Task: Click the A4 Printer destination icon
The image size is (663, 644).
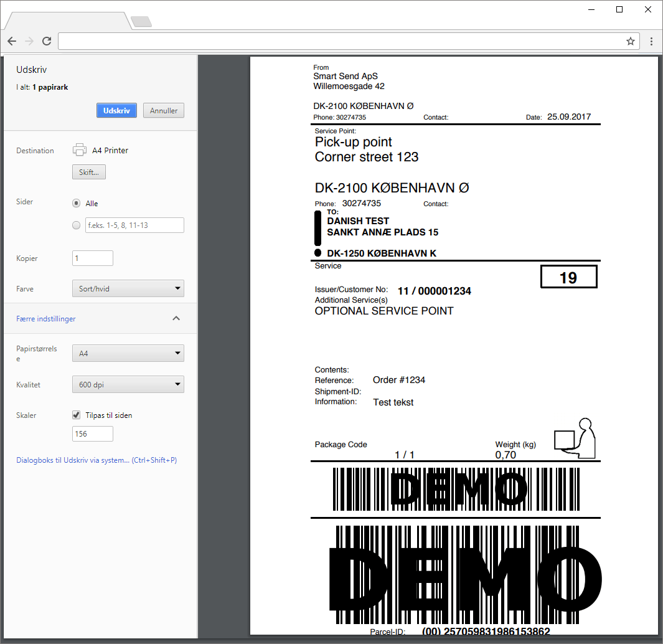Action: click(80, 149)
